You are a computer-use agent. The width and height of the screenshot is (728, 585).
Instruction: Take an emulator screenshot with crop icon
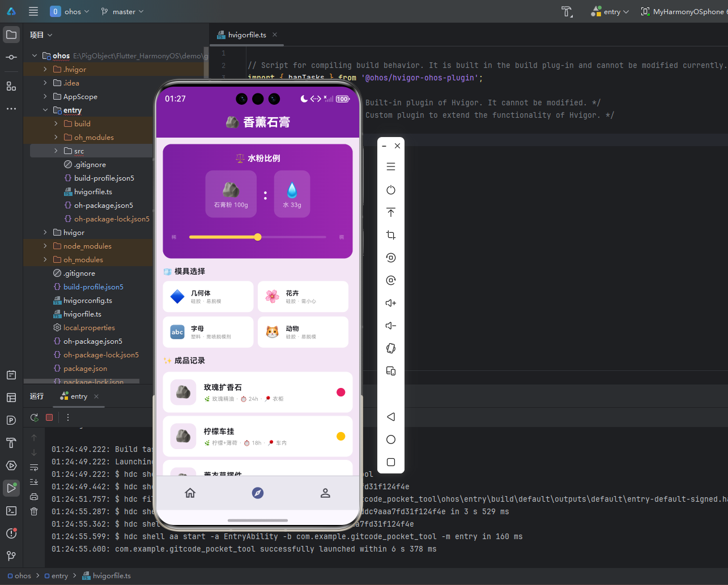[391, 235]
